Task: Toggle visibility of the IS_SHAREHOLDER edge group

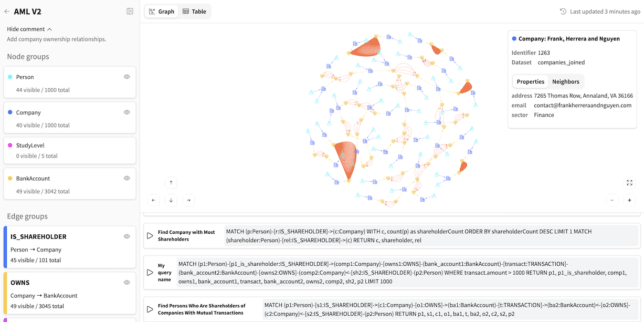Action: point(126,236)
